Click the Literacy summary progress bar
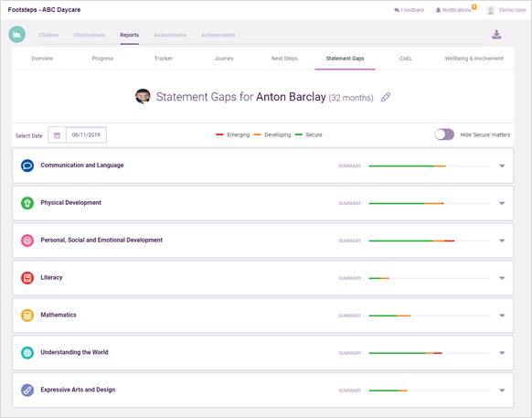532x418 pixels. [430, 278]
